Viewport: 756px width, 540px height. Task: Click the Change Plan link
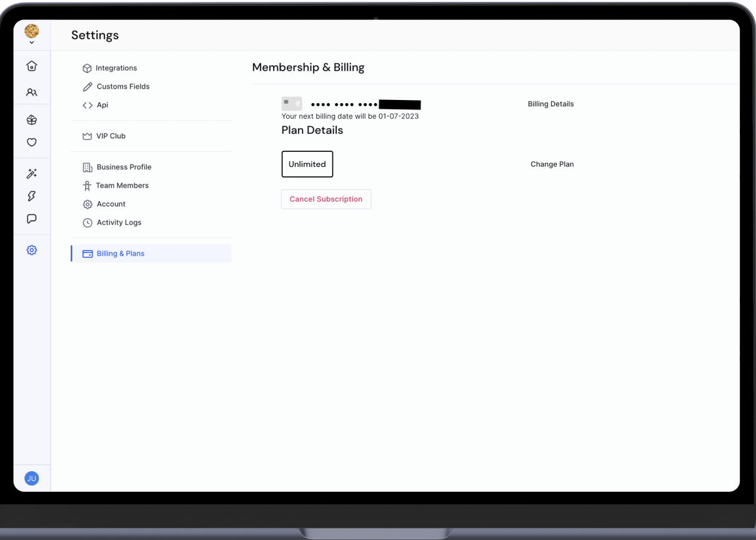[552, 164]
